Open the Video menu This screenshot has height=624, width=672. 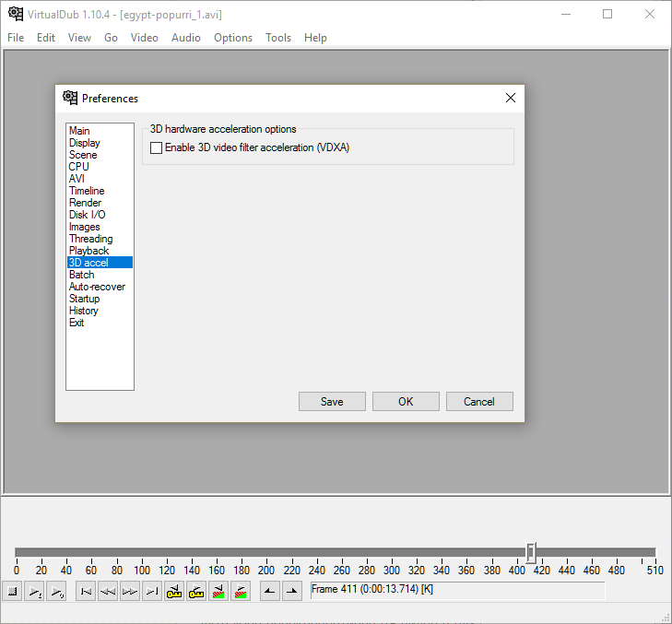pos(145,38)
